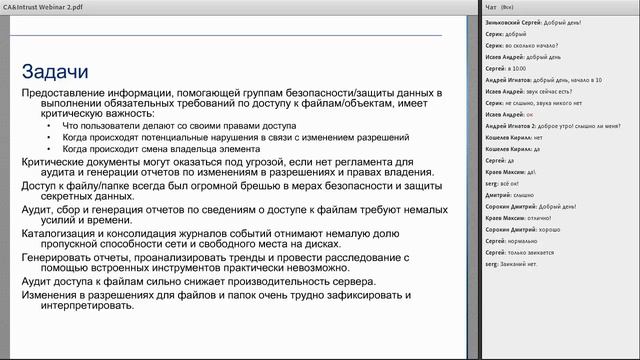Click paragraph 'Каталогизация и консолидация журналов событий'
The width and height of the screenshot is (640, 360).
[211, 239]
